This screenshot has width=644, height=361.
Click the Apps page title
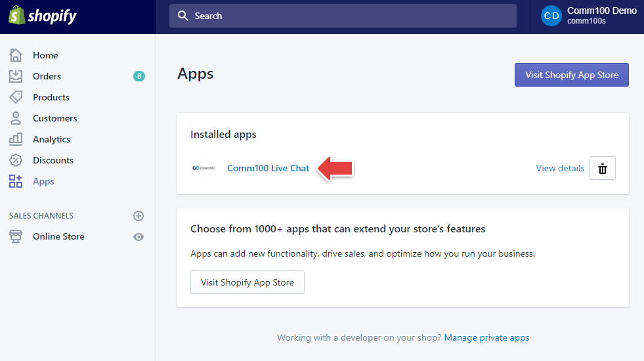[x=196, y=74]
